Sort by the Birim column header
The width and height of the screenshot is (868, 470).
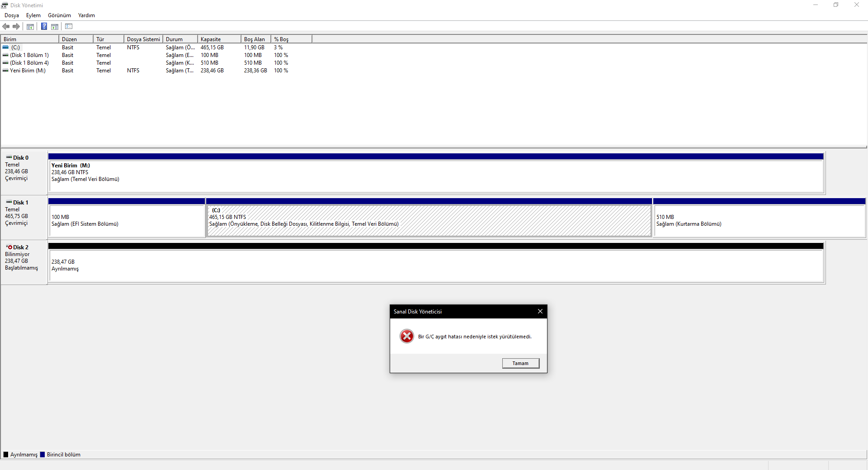pyautogui.click(x=30, y=39)
